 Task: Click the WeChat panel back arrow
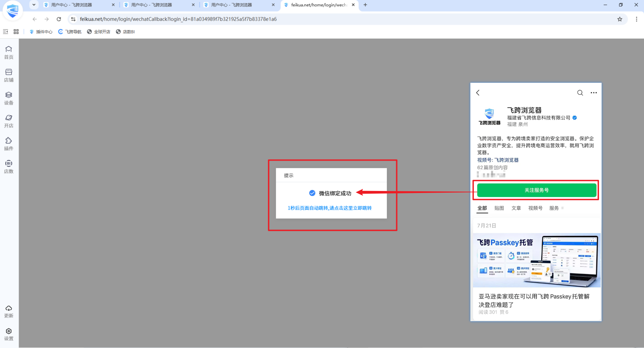[x=478, y=93]
